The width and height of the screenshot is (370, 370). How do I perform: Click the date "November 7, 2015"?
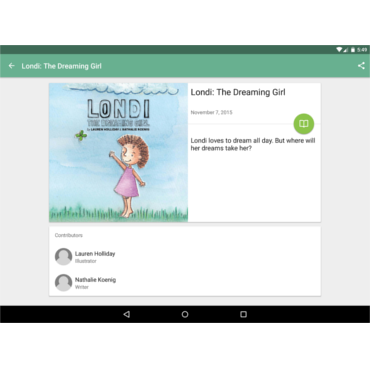point(211,112)
